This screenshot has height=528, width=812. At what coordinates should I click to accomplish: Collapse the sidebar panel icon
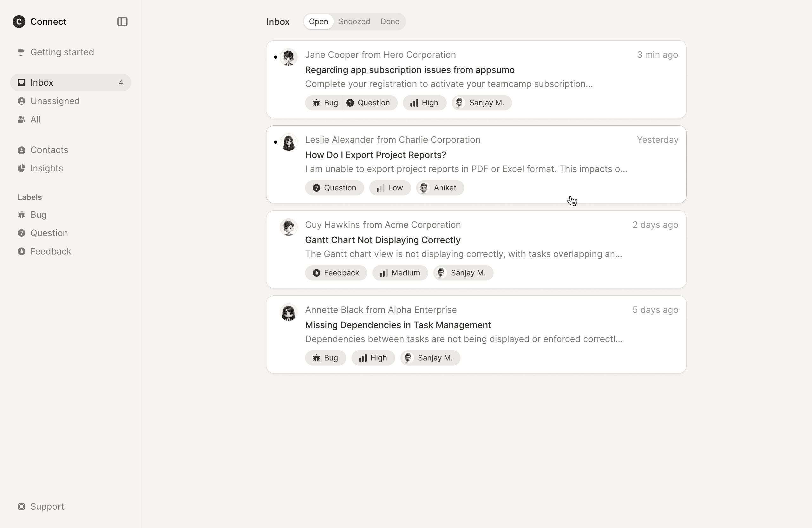click(x=122, y=22)
